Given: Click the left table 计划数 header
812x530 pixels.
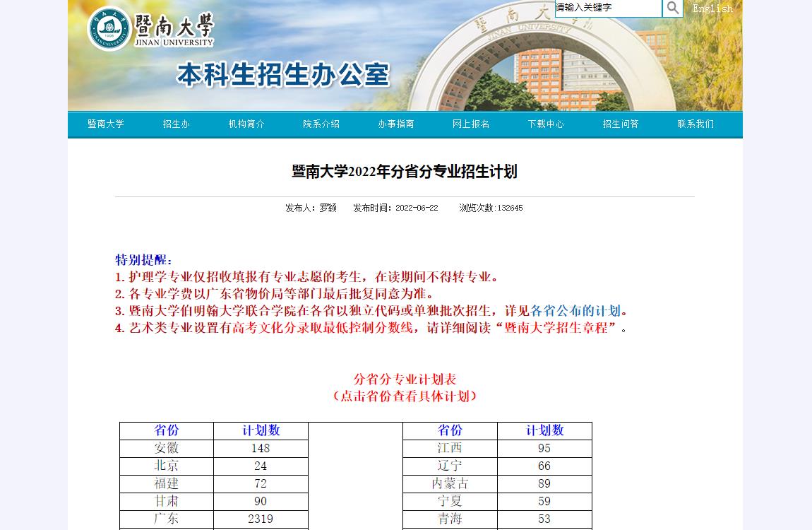Looking at the screenshot, I should 261,430.
